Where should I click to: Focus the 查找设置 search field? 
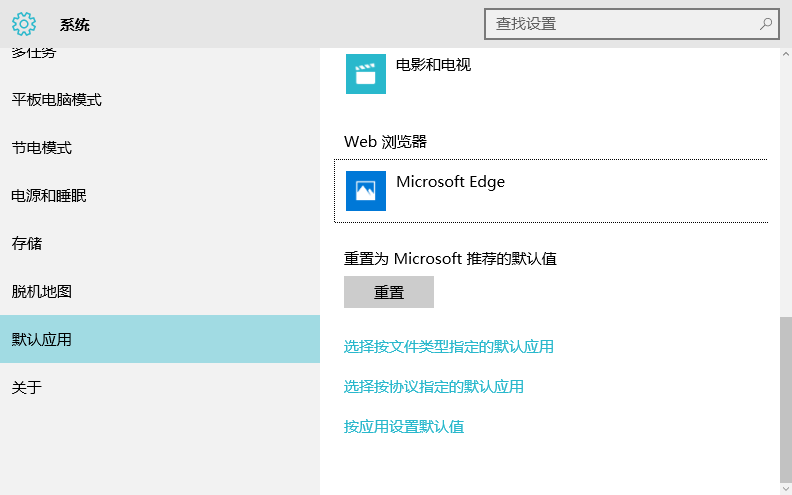(620, 24)
